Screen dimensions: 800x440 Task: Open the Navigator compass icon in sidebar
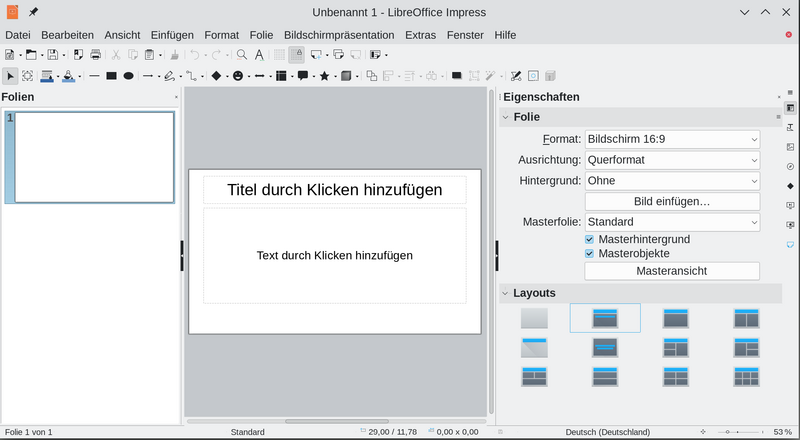pos(790,166)
